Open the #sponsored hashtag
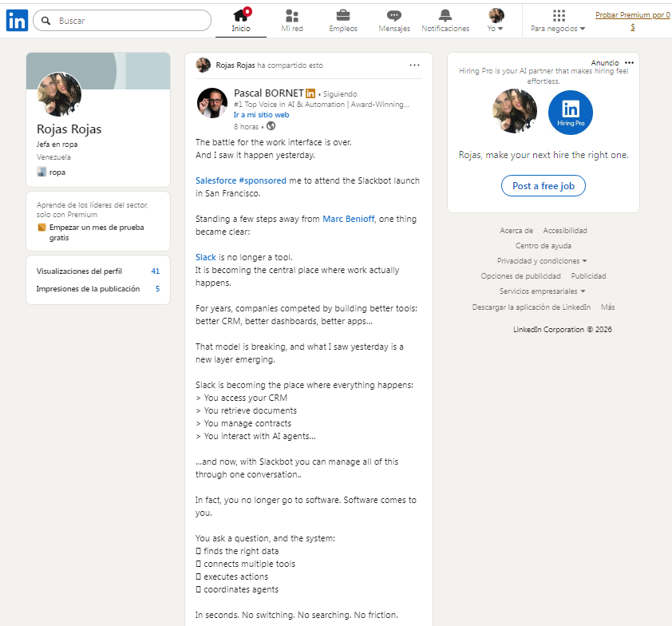The width and height of the screenshot is (672, 626). click(263, 180)
